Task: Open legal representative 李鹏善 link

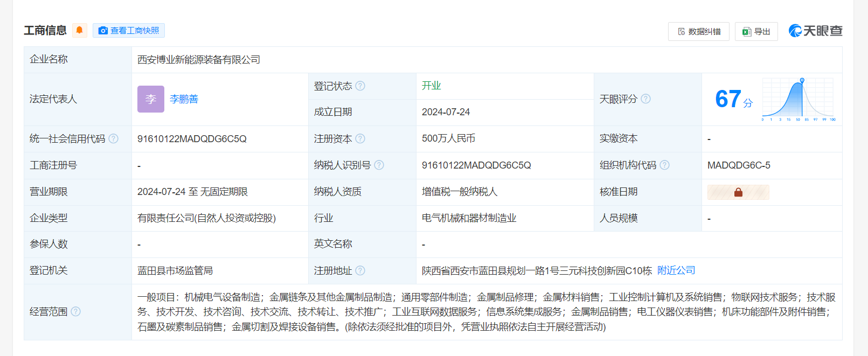Action: click(x=184, y=99)
